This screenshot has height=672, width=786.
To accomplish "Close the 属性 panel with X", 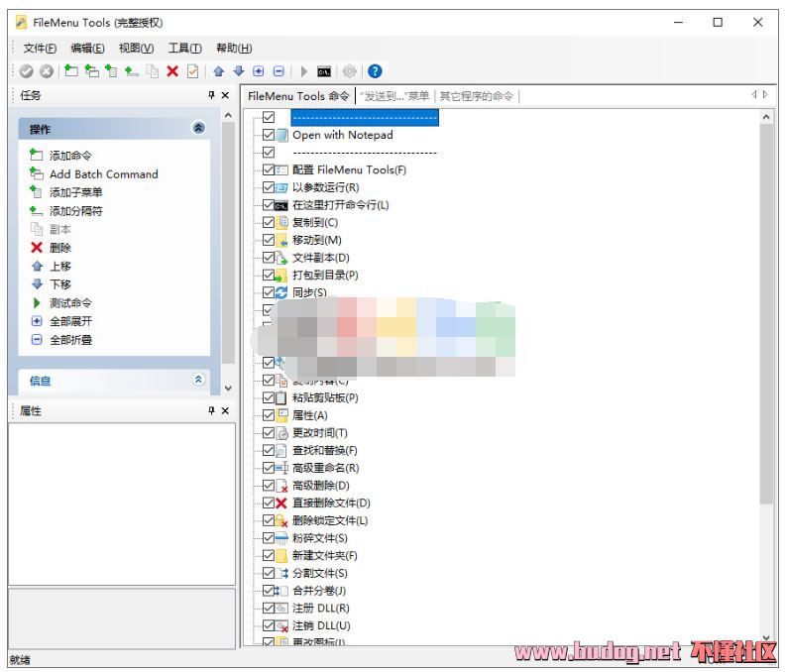I will click(225, 411).
